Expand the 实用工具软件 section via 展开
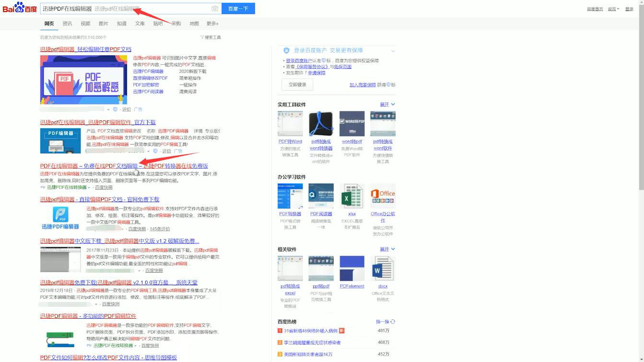 [x=387, y=105]
